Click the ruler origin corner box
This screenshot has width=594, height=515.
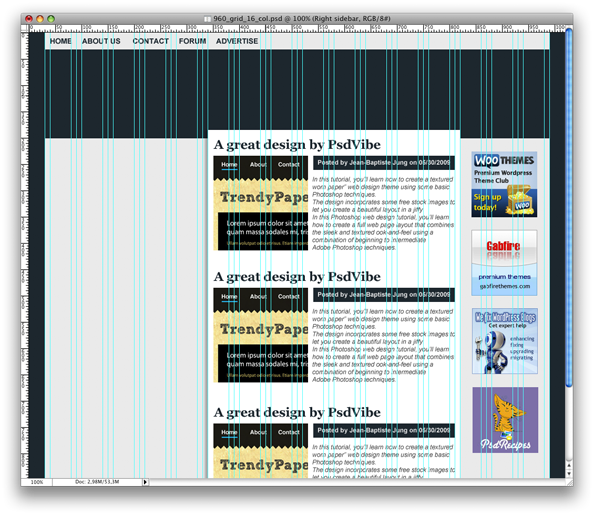click(25, 28)
